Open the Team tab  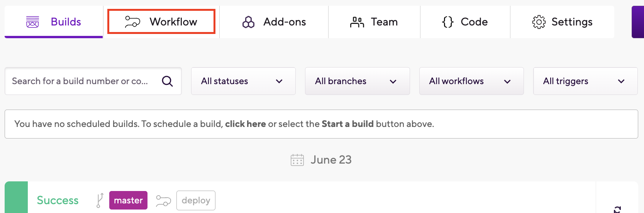click(374, 22)
